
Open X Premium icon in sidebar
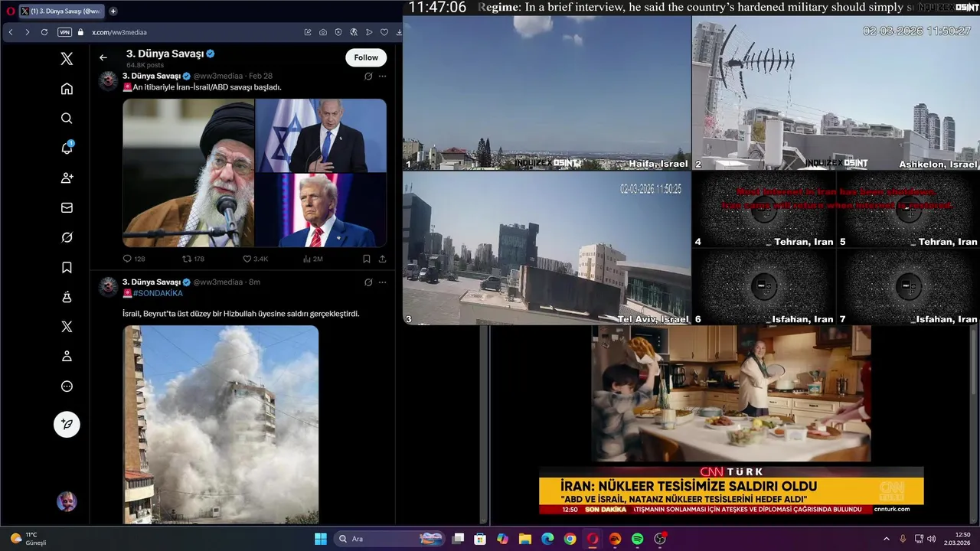tap(67, 327)
